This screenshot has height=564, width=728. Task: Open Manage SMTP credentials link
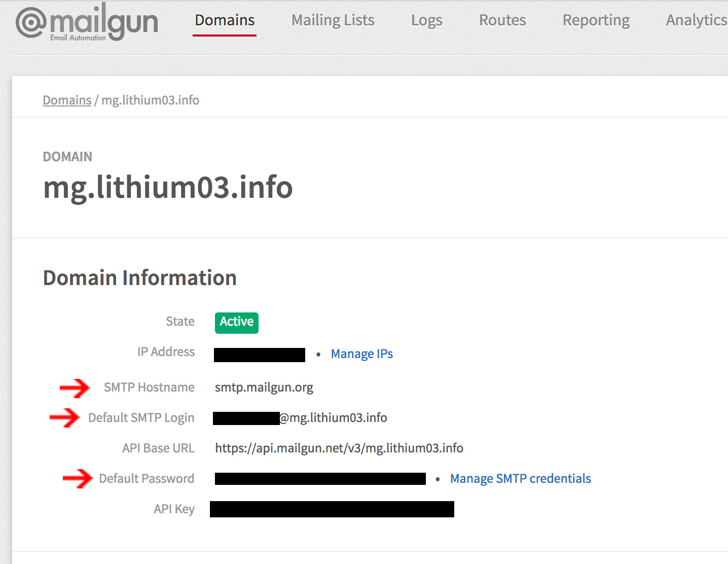click(x=520, y=479)
